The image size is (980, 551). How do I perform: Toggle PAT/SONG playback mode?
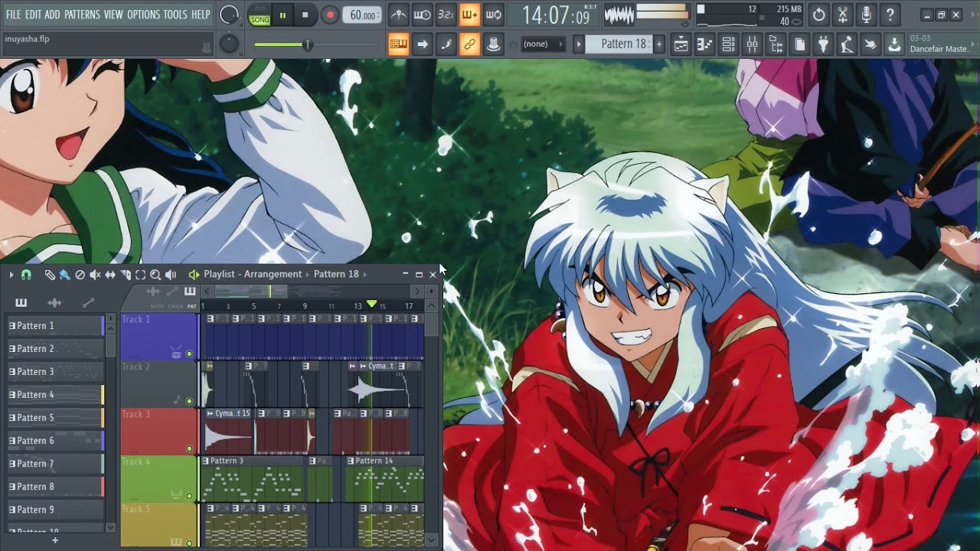pyautogui.click(x=260, y=15)
